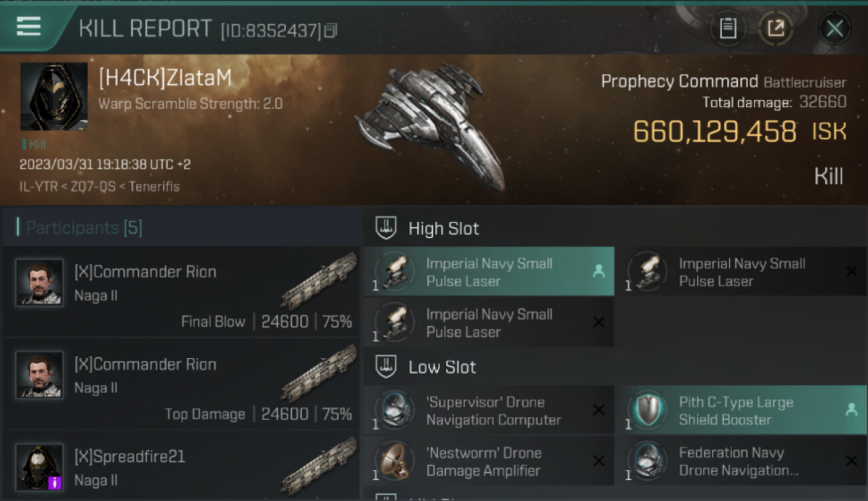Click the High Slot section icon
Image resolution: width=868 pixels, height=501 pixels.
click(x=386, y=228)
